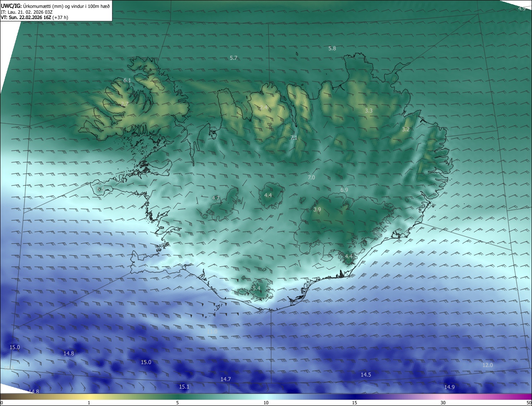This screenshot has width=532, height=406.
Task: Click the 2.7 precipitation value
Action: 125,104
